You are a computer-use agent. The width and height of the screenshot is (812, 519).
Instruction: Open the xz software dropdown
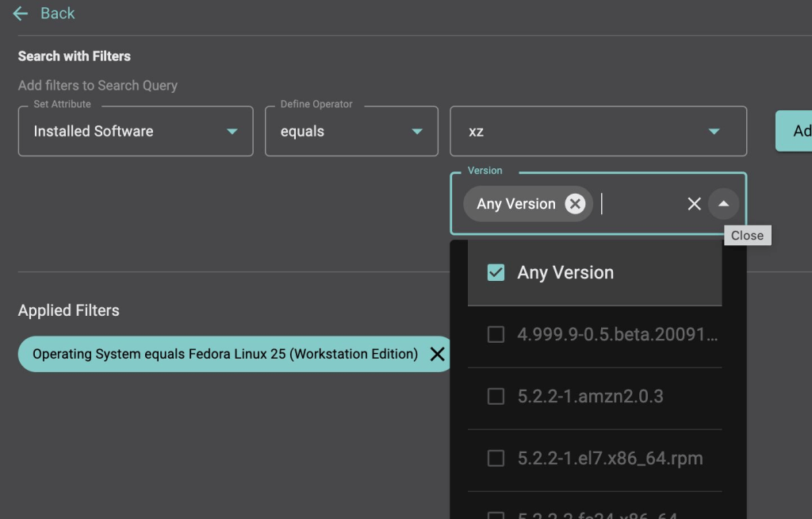[598, 131]
